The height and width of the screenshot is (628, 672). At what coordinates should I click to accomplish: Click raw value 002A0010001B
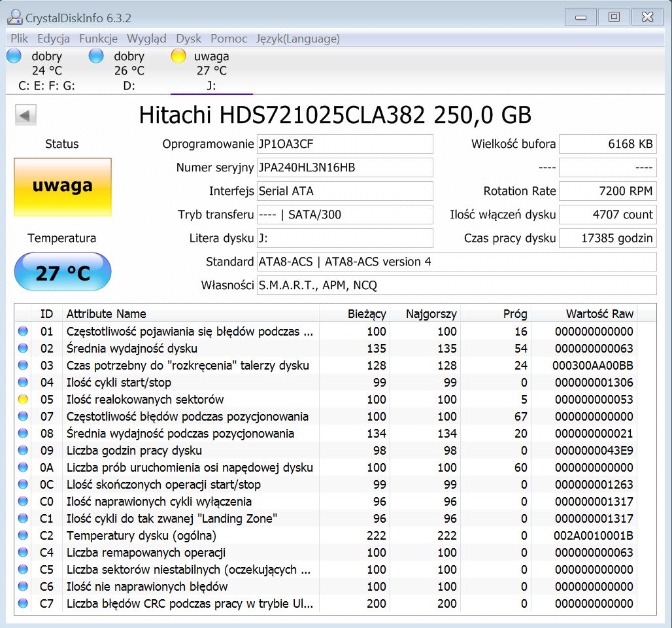[593, 536]
